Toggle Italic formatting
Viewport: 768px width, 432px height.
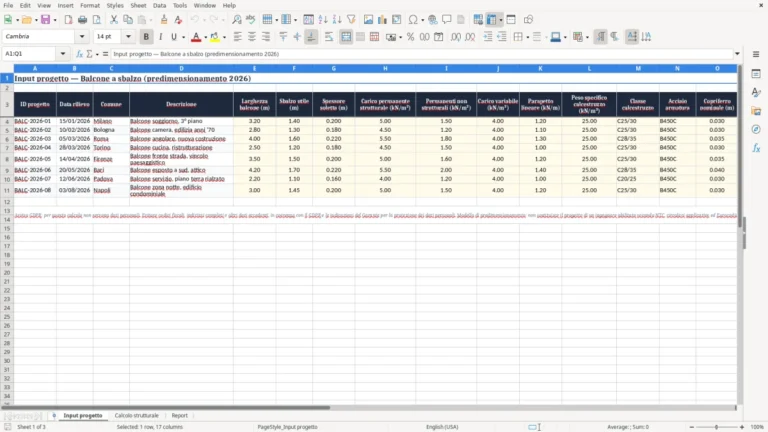coord(160,37)
